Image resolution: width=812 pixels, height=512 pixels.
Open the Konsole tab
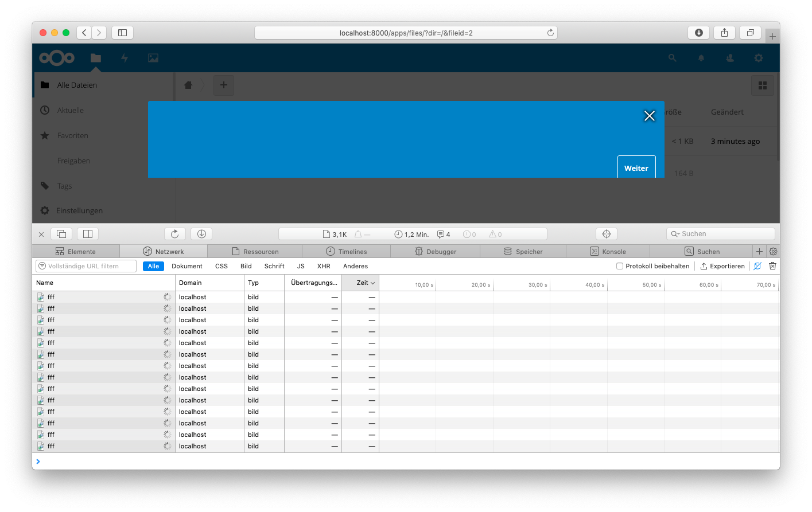point(608,252)
